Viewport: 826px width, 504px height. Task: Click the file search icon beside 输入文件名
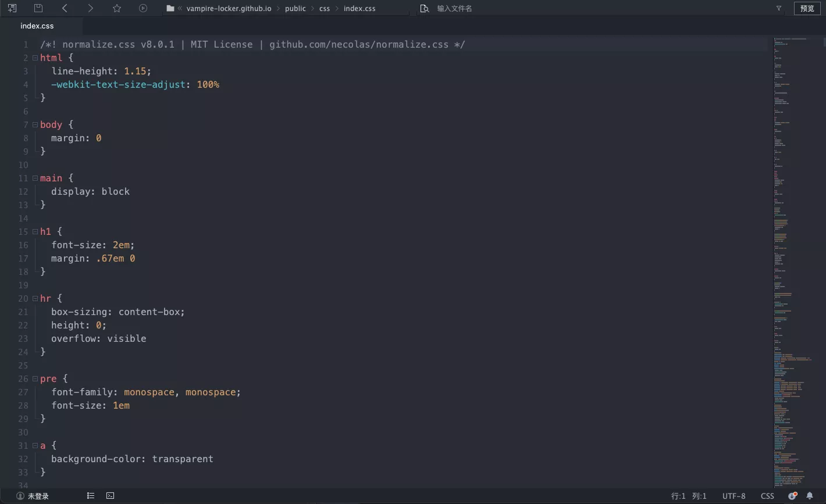coord(425,9)
